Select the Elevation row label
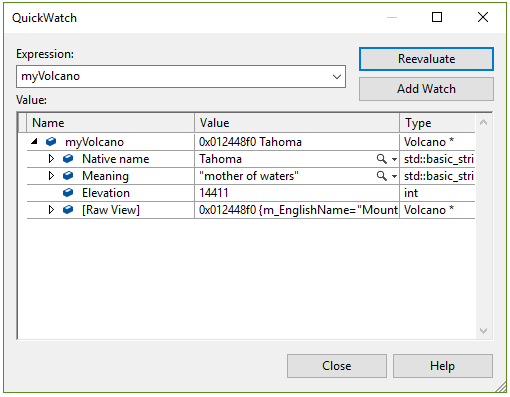510x397 pixels. (106, 193)
